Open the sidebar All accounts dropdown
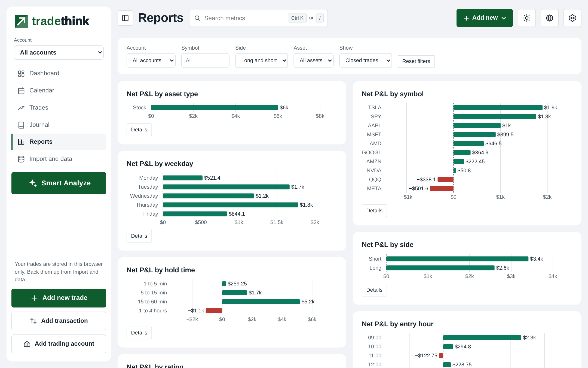588x368 pixels. (x=59, y=52)
